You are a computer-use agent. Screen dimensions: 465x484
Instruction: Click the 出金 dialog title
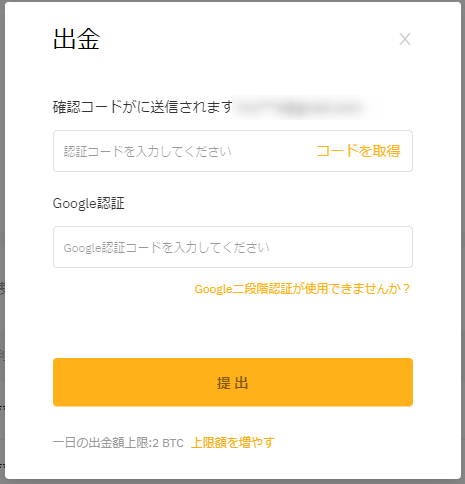(77, 39)
